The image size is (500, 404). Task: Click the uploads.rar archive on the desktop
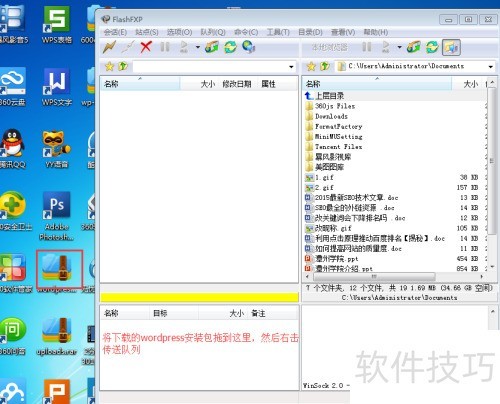pyautogui.click(x=56, y=336)
